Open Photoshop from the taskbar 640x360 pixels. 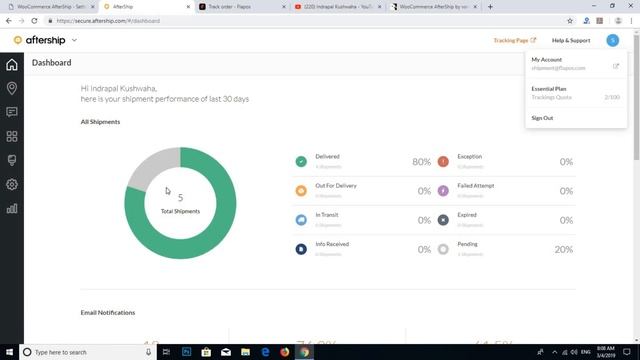tap(187, 352)
